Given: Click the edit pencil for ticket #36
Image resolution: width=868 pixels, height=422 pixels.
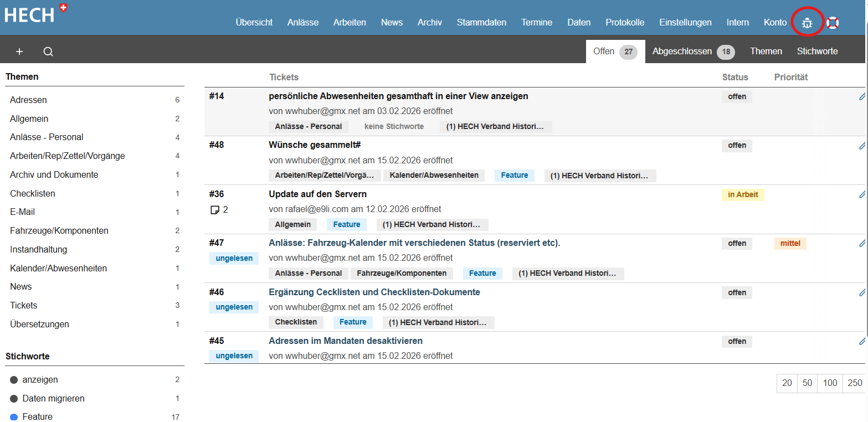Looking at the screenshot, I should click(x=862, y=194).
